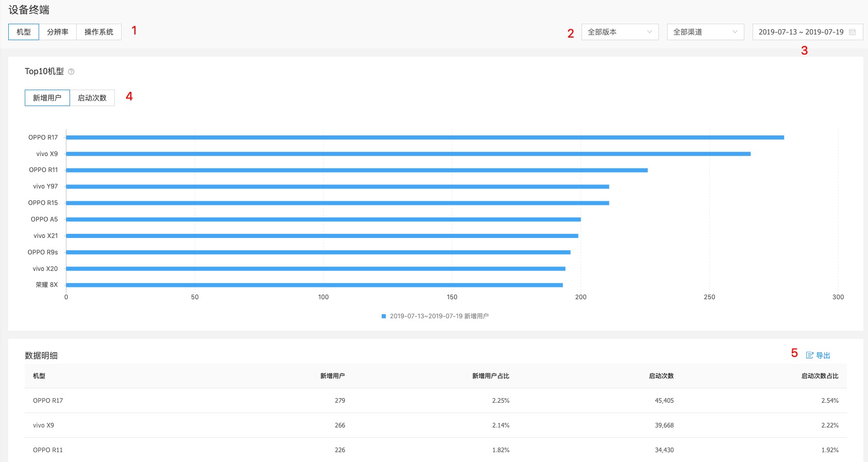Switch to the 分辨率 tab

[58, 32]
